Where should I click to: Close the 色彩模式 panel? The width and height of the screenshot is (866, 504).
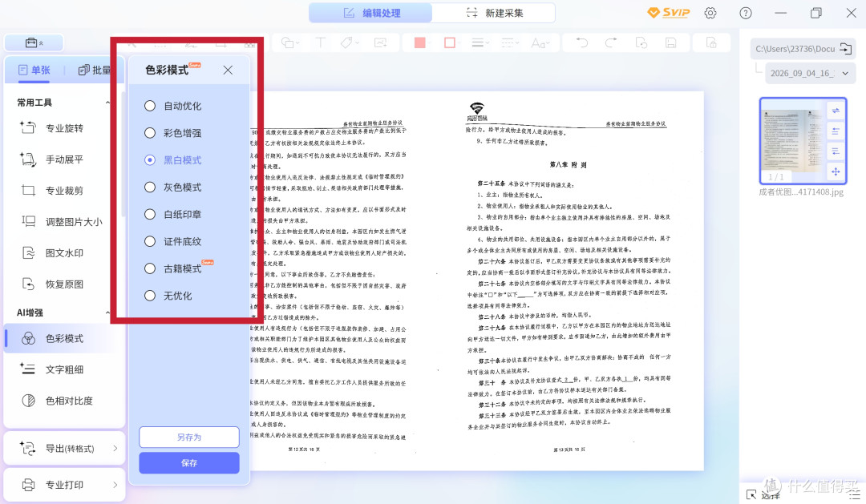click(228, 70)
